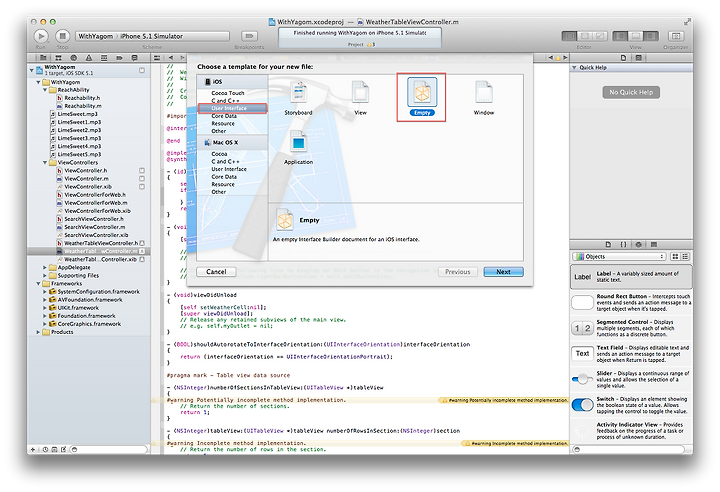Switch object library to list view
The width and height of the screenshot is (720, 492).
point(685,256)
